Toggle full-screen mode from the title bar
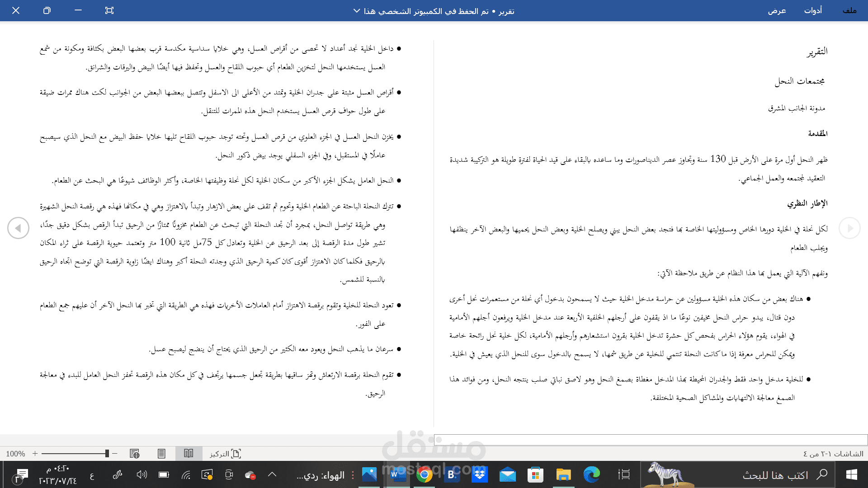 (109, 10)
